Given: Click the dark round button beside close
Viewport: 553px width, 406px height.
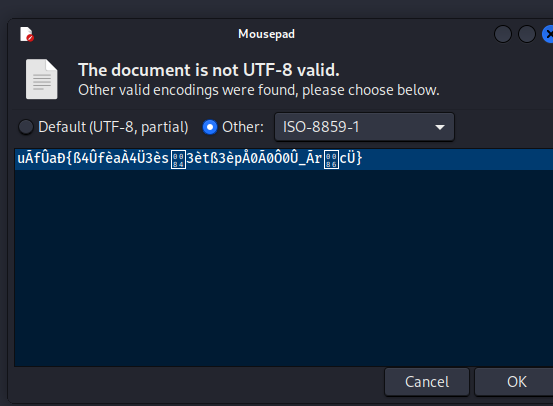Looking at the screenshot, I should tap(527, 34).
